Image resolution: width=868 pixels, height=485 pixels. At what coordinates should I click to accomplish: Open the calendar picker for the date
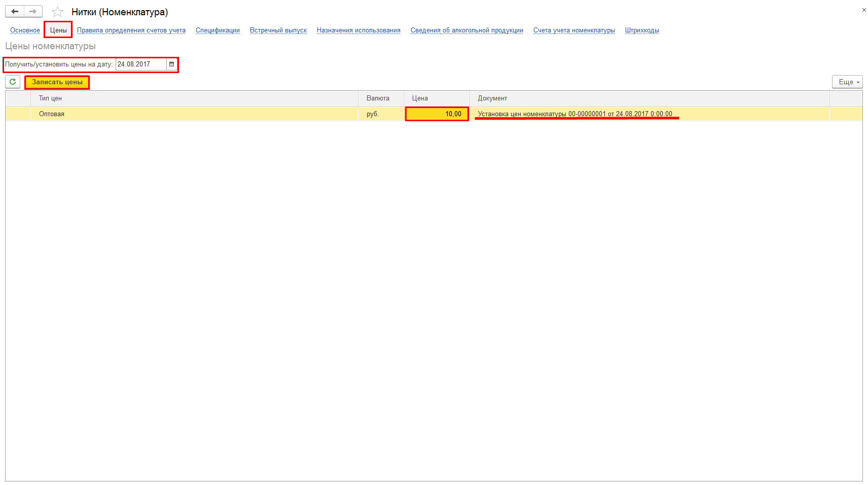tap(171, 64)
